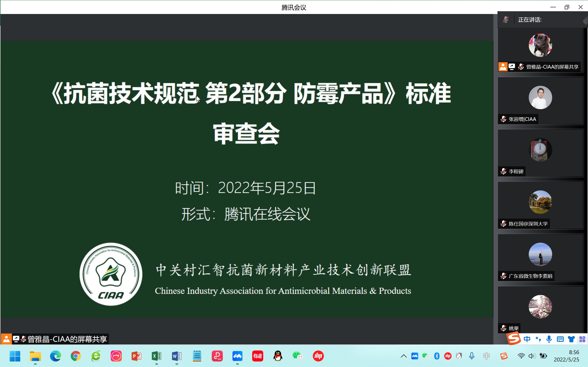The width and height of the screenshot is (588, 367).
Task: Open the clock and date flyout
Action: [x=566, y=356]
